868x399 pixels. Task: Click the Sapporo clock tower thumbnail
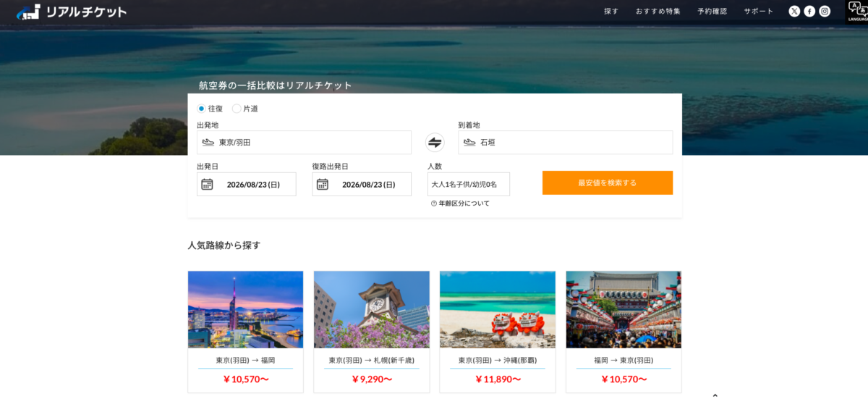372,309
